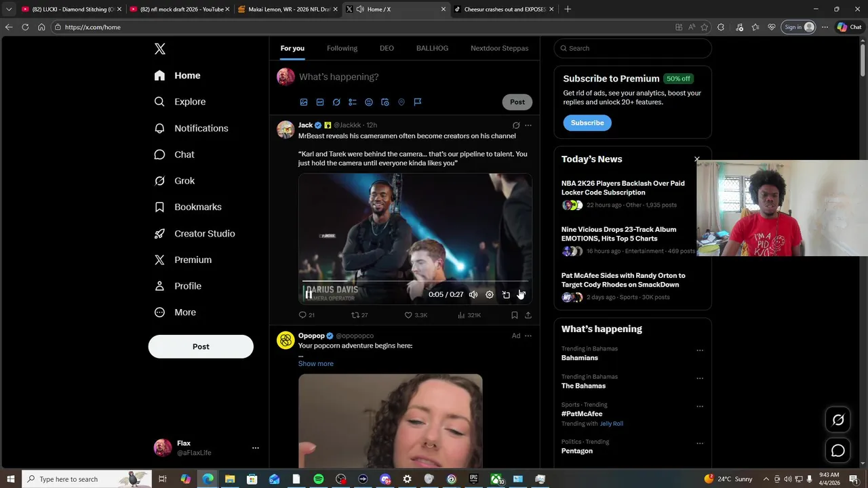868x488 pixels.
Task: Open Explore in the sidebar
Action: click(x=180, y=102)
